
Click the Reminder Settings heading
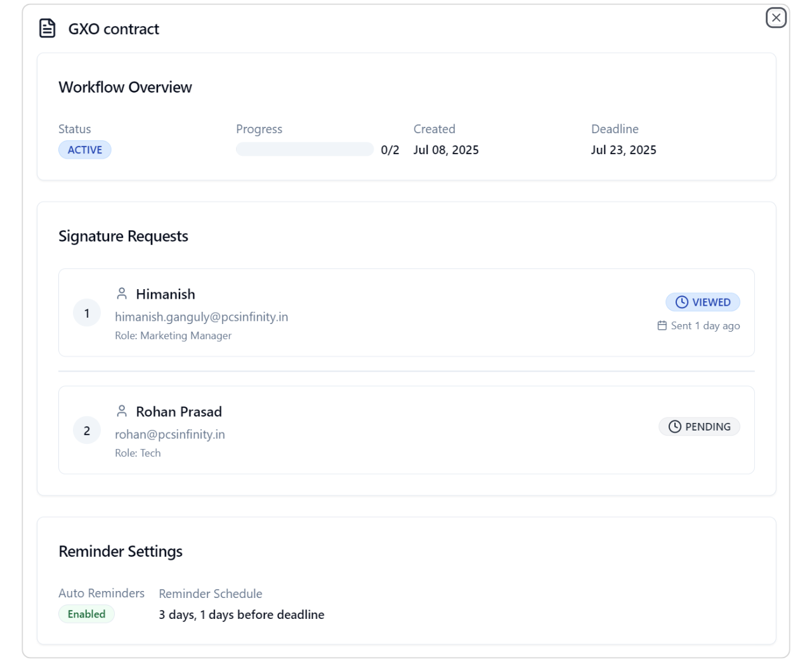[x=121, y=552]
